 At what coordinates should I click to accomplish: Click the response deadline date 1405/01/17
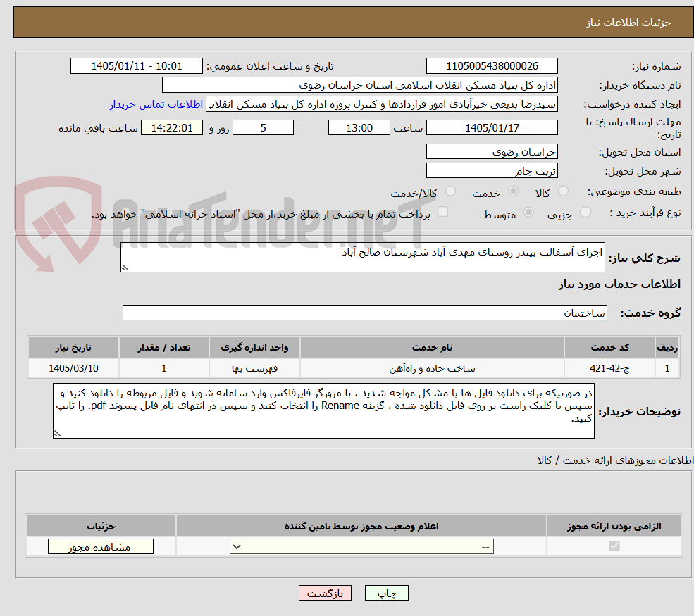coord(492,128)
